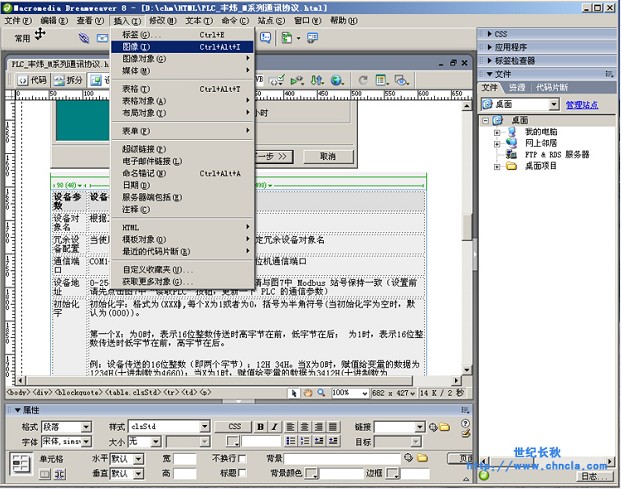The height and width of the screenshot is (489, 621).
Task: Click the refresh design view icon
Action: (x=363, y=80)
